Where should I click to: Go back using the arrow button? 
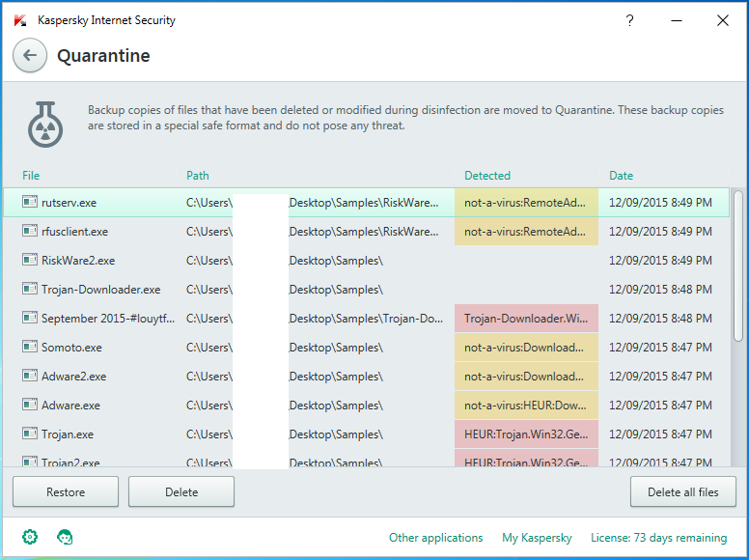30,55
